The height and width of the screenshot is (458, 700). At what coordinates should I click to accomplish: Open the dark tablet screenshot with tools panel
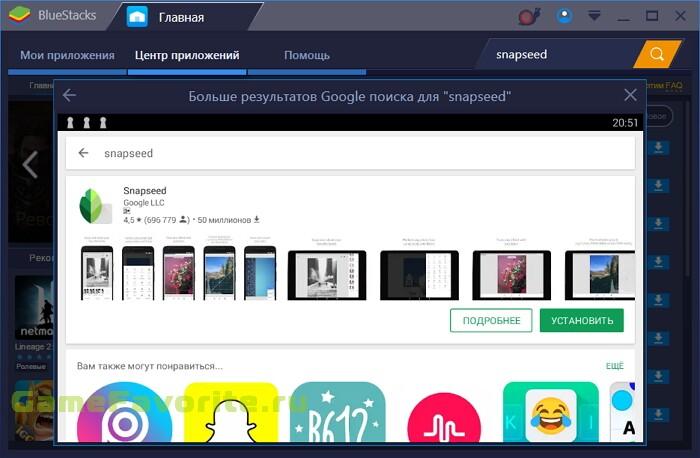point(419,275)
